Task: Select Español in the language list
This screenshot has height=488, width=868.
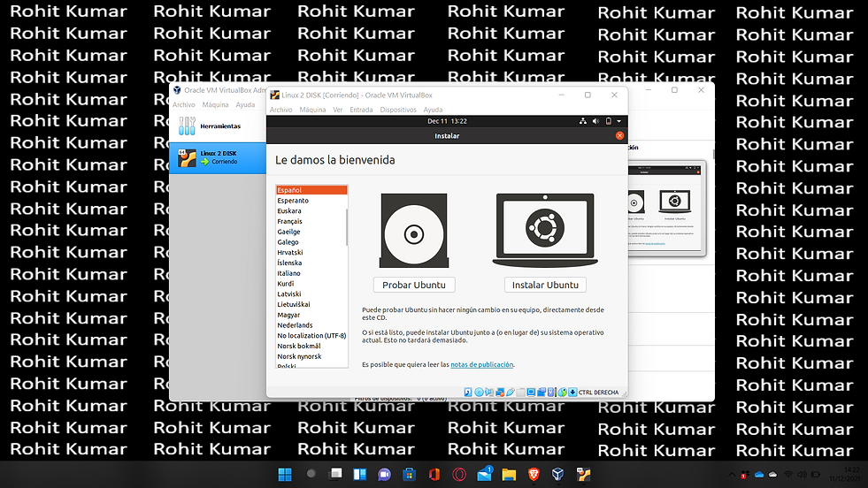Action: click(311, 190)
